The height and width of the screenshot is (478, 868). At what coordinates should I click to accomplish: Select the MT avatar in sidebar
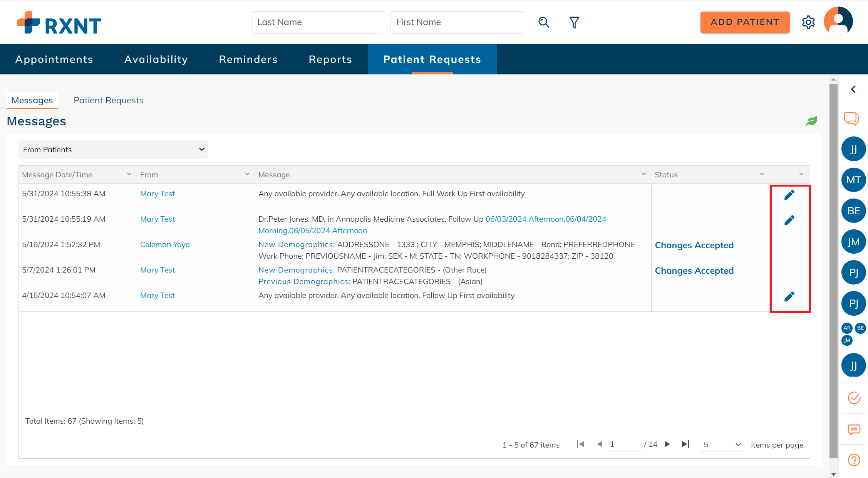(x=853, y=180)
